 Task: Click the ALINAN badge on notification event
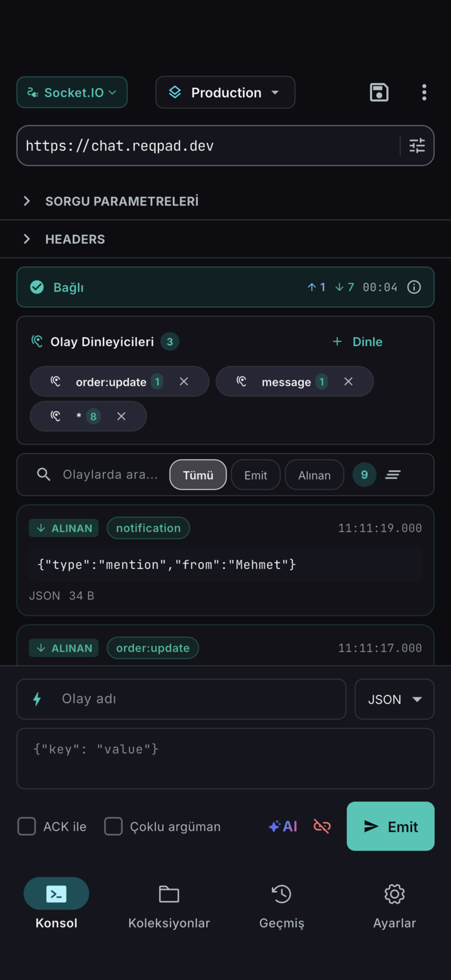point(64,528)
